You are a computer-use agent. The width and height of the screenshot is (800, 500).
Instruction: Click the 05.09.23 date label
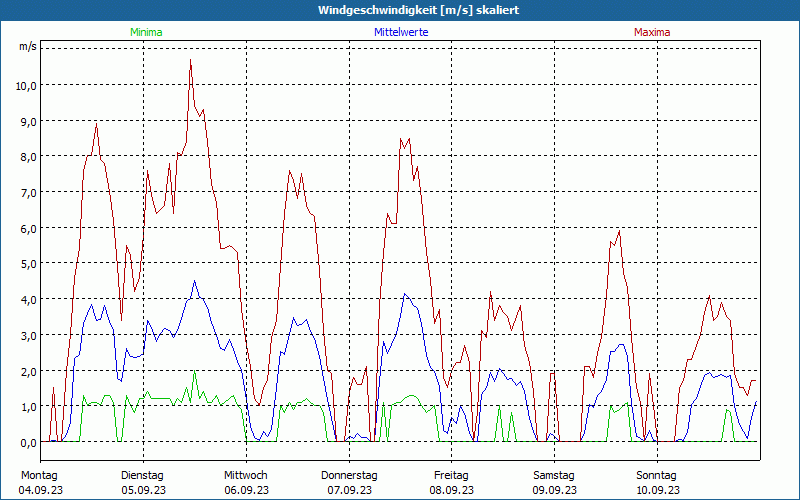[x=143, y=490]
